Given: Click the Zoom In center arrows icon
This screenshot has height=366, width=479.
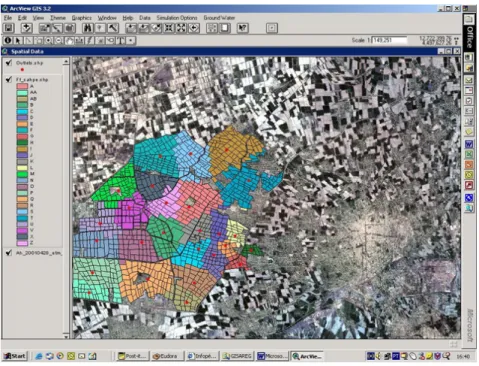Looking at the screenshot, I should (x=169, y=28).
